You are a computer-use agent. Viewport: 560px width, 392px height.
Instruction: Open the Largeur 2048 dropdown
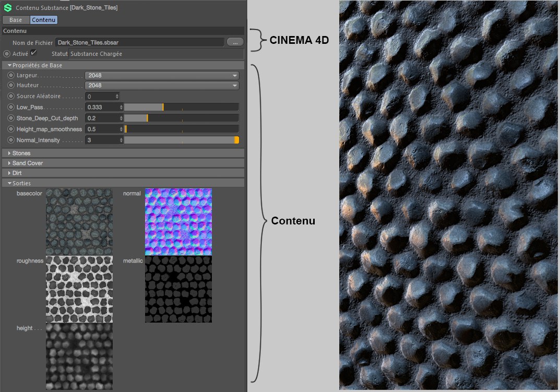pyautogui.click(x=162, y=75)
